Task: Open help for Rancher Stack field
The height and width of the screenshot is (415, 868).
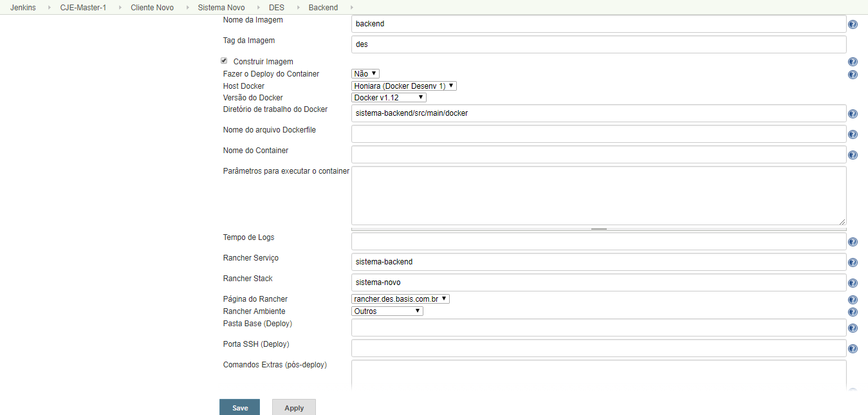Action: click(853, 283)
